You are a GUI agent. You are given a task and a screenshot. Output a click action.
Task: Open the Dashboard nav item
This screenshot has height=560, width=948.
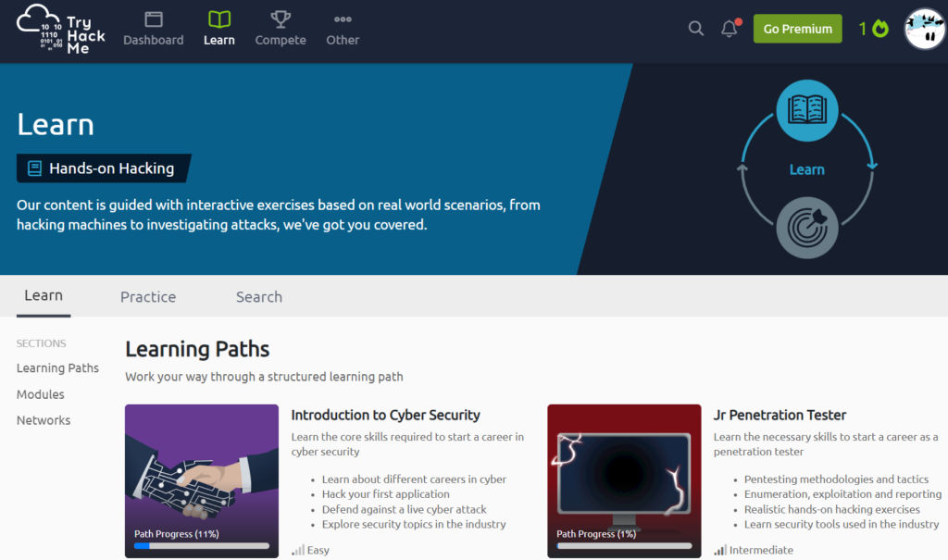tap(154, 29)
